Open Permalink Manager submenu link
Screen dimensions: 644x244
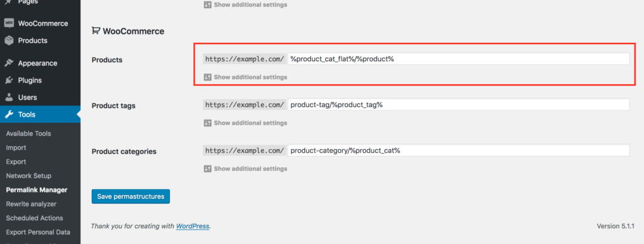tap(36, 190)
